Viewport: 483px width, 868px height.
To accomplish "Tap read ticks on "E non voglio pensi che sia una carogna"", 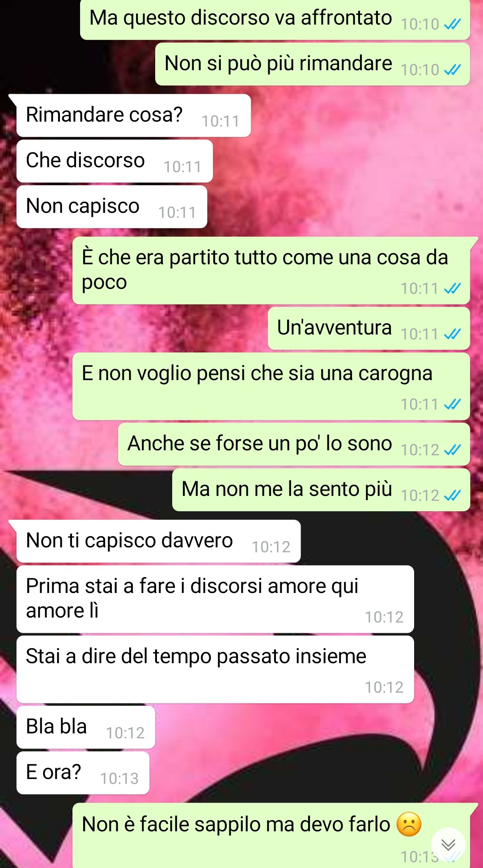I will tap(452, 404).
